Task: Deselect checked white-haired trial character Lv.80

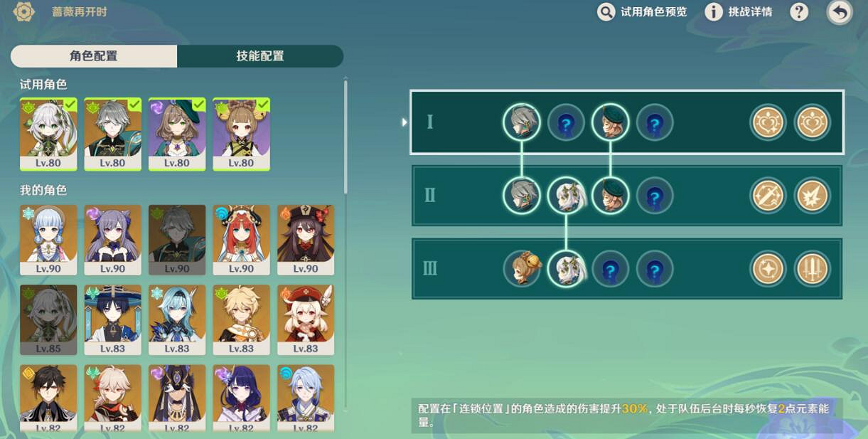Action: [48, 134]
